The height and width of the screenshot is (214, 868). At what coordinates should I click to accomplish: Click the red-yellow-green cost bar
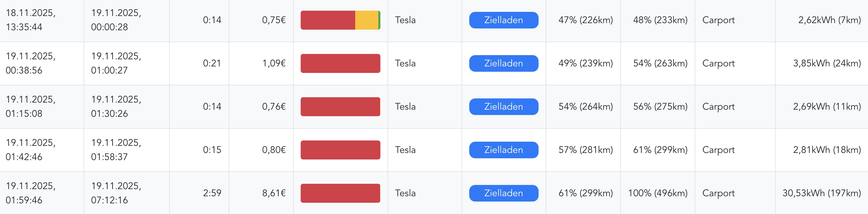pos(340,20)
